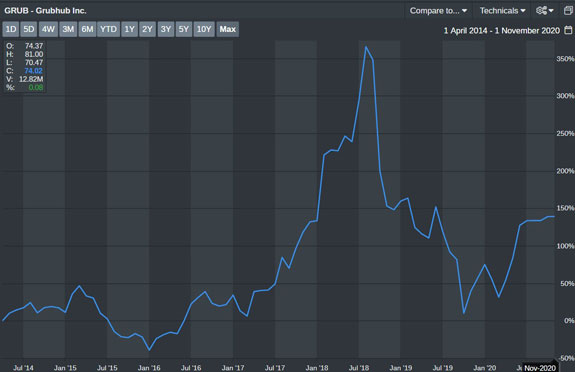This screenshot has height=372, width=575.
Task: Click the Jan '16 axis label
Action: [x=149, y=368]
